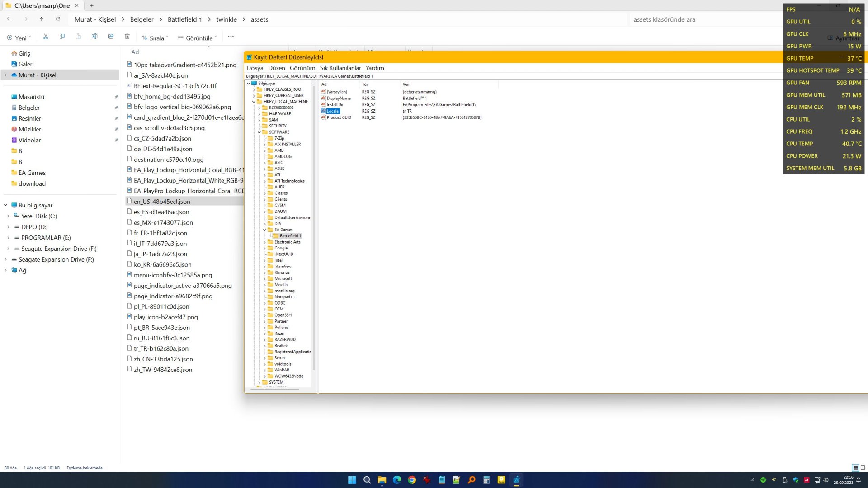Open the three-dots more options menu
Image resolution: width=868 pixels, height=488 pixels.
pyautogui.click(x=231, y=37)
